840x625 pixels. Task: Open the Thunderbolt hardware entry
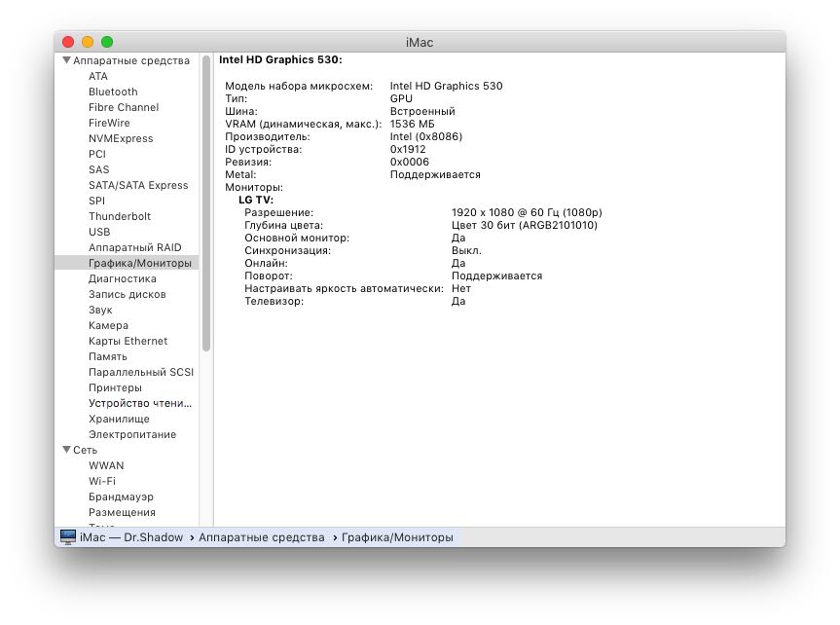point(119,216)
